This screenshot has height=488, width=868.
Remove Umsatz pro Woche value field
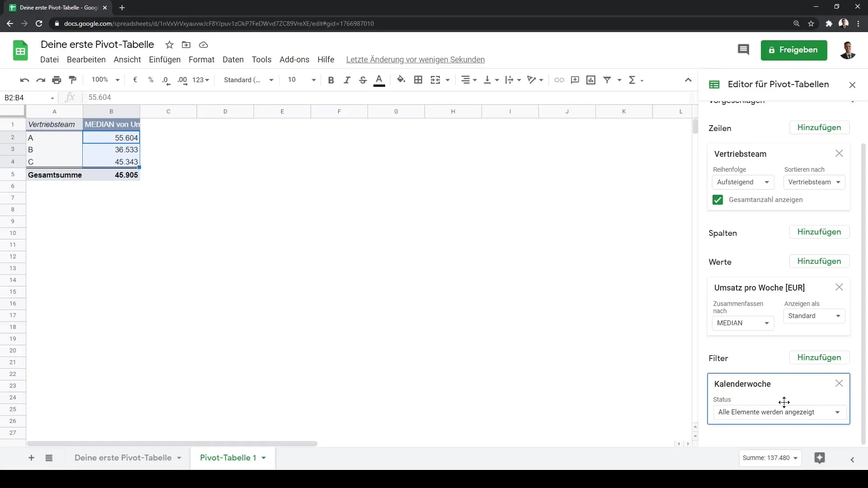839,287
